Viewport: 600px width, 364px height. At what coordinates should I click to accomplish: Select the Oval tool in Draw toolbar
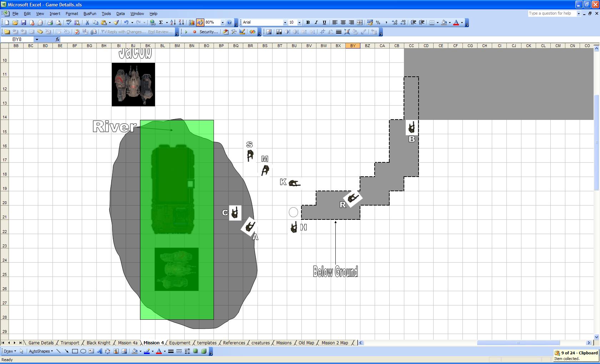coord(83,351)
